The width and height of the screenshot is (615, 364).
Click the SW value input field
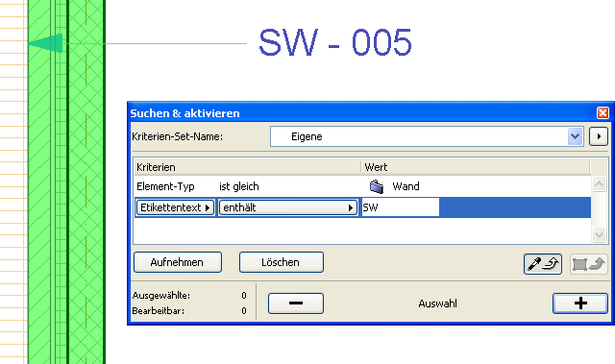click(x=400, y=207)
